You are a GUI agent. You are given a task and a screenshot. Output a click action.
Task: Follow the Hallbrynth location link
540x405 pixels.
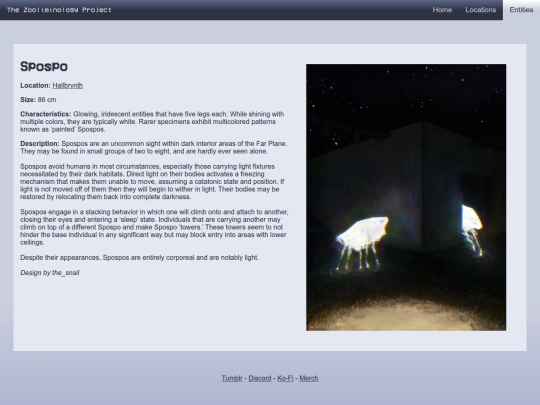[x=68, y=85]
